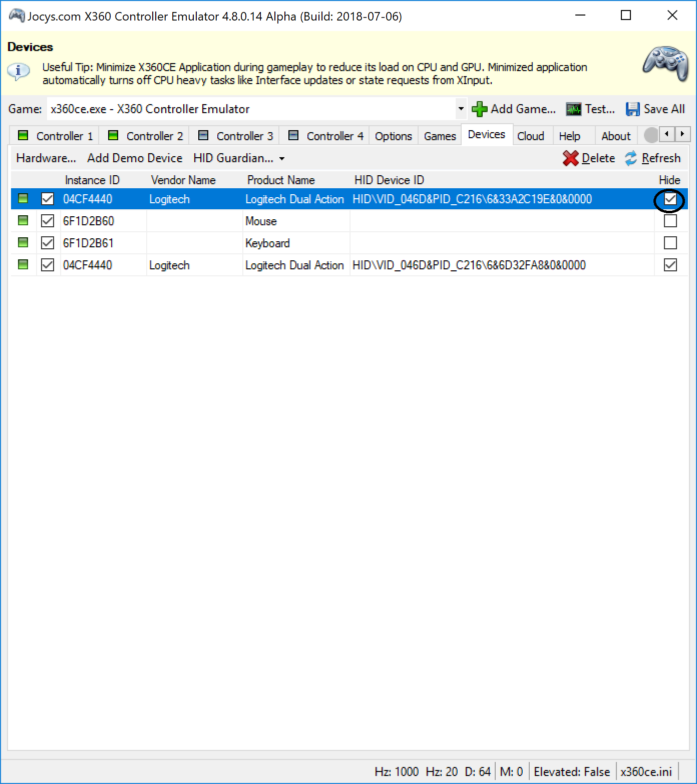Click the blue Refresh arrows icon

(631, 158)
